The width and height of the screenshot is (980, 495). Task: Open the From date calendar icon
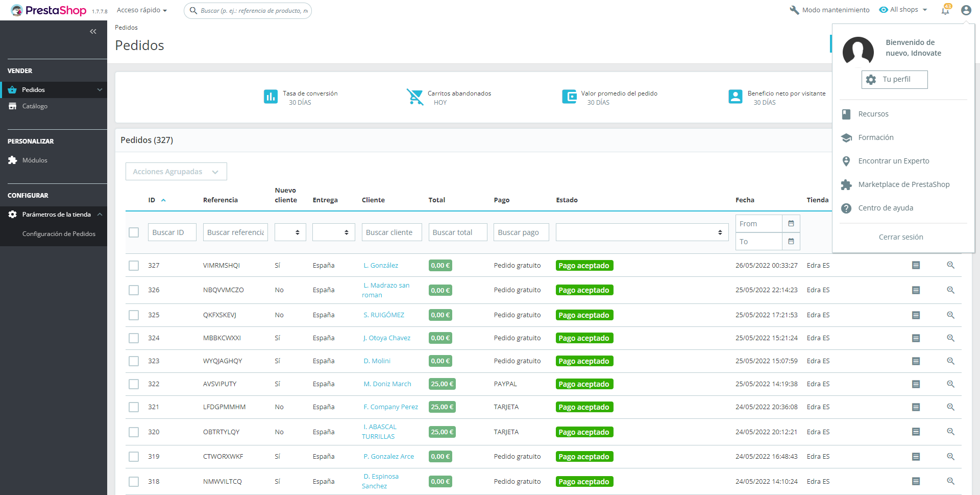pyautogui.click(x=791, y=223)
